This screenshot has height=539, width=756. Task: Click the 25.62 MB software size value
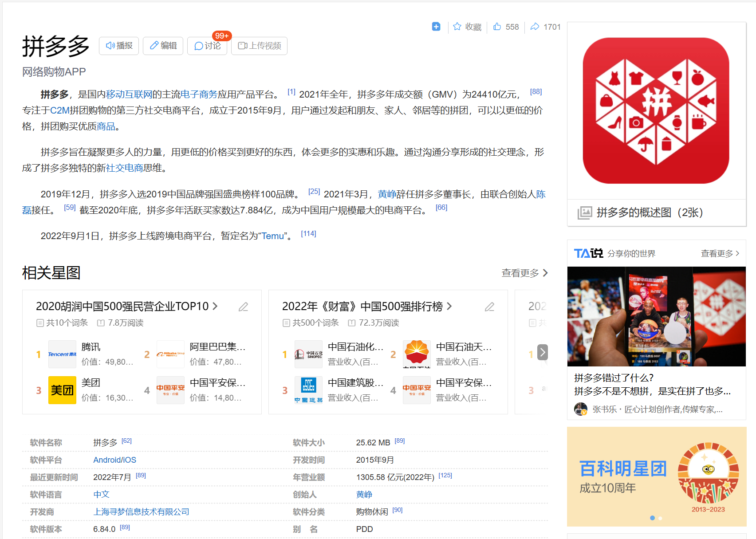373,443
